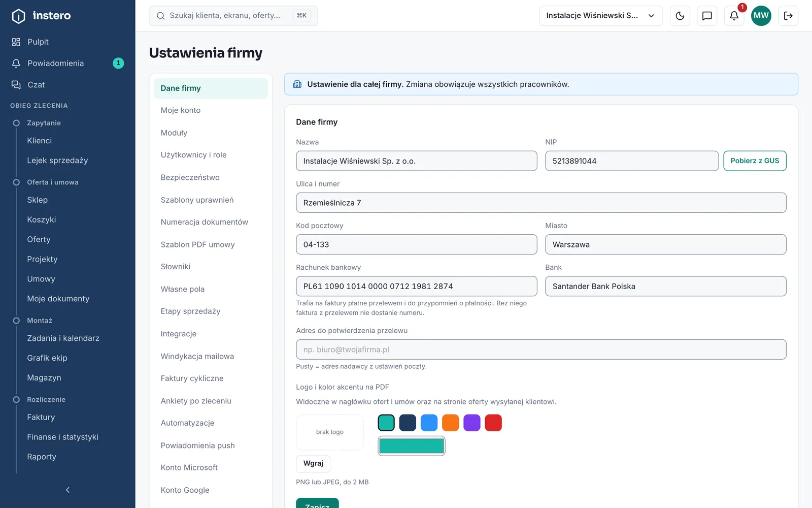Viewport: 812px width, 508px height.
Task: Open Pulpit dashboard icon in sidebar
Action: [x=16, y=42]
